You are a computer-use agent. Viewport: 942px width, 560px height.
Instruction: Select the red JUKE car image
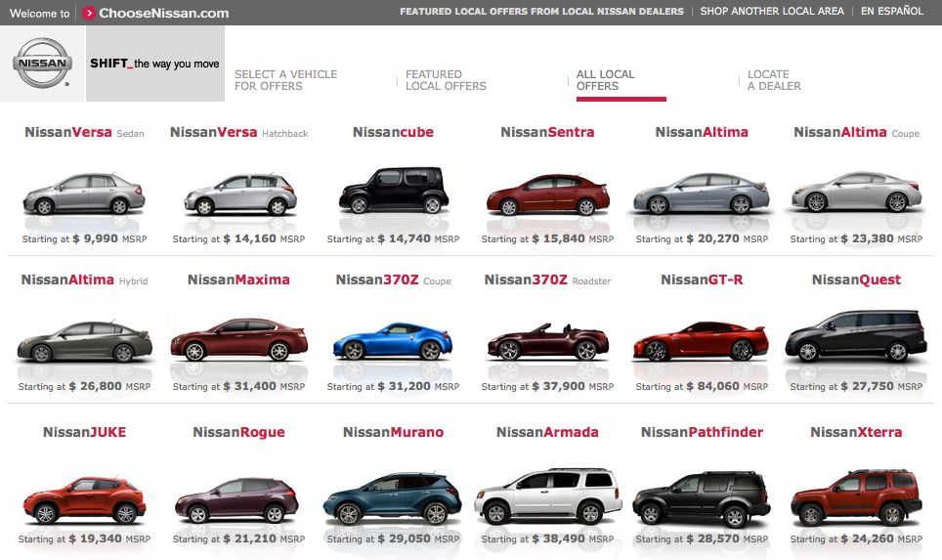[x=84, y=500]
